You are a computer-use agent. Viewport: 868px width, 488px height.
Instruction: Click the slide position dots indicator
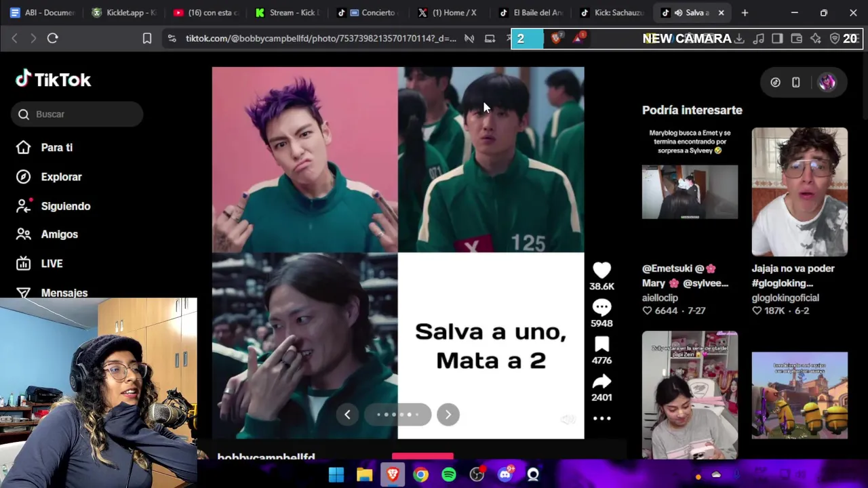pyautogui.click(x=398, y=414)
